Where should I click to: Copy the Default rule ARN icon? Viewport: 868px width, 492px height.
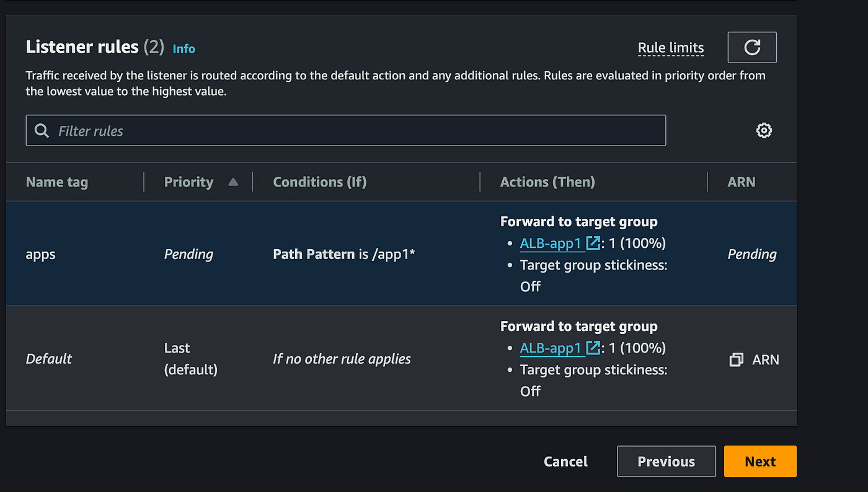(737, 360)
